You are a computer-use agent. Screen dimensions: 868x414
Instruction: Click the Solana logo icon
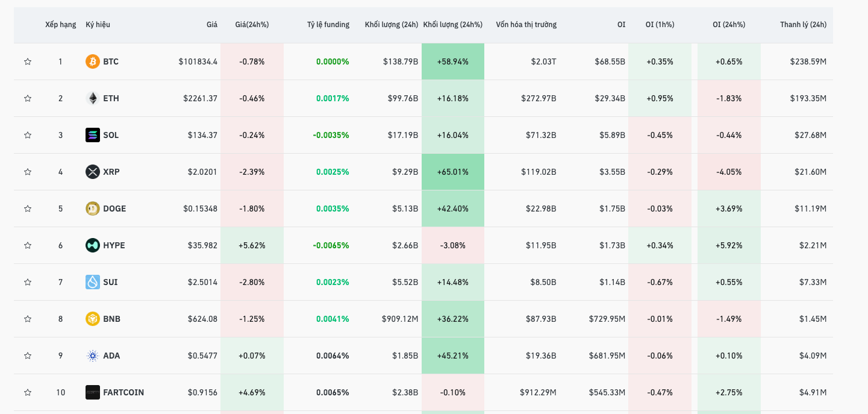pyautogui.click(x=92, y=135)
